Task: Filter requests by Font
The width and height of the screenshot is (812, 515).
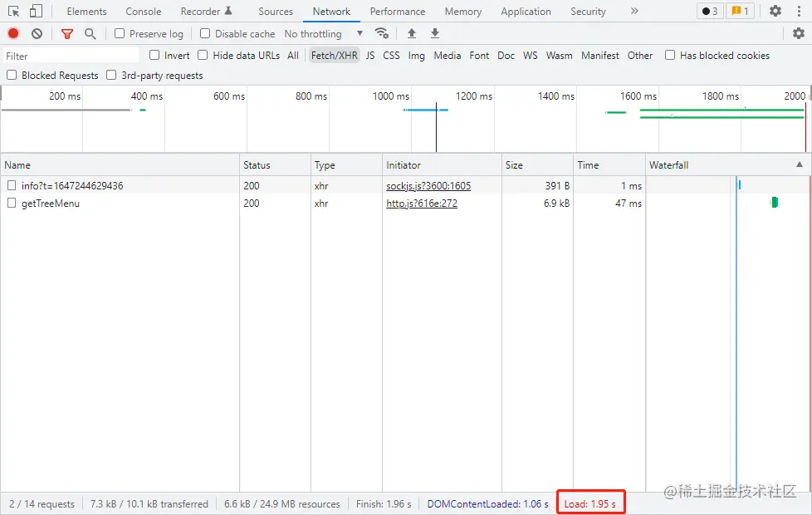Action: (480, 56)
